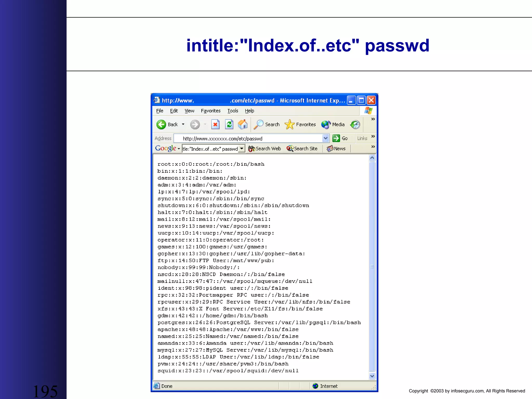
Task: Open the Edit menu
Action: [x=174, y=111]
